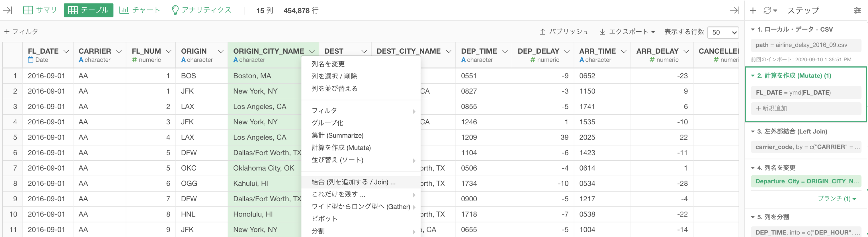Collapse the left panel arrow icon
Viewport: 868px width, 237px height.
(7, 10)
